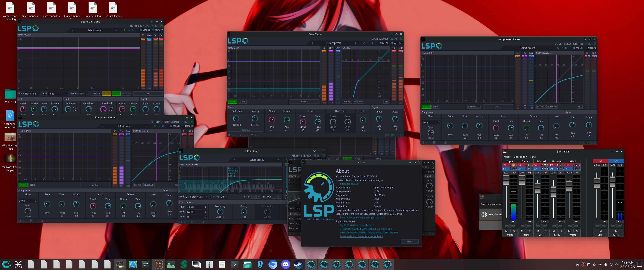Click the volume icon in system tray
Viewport: 644px width, 270px height.
pos(605,264)
